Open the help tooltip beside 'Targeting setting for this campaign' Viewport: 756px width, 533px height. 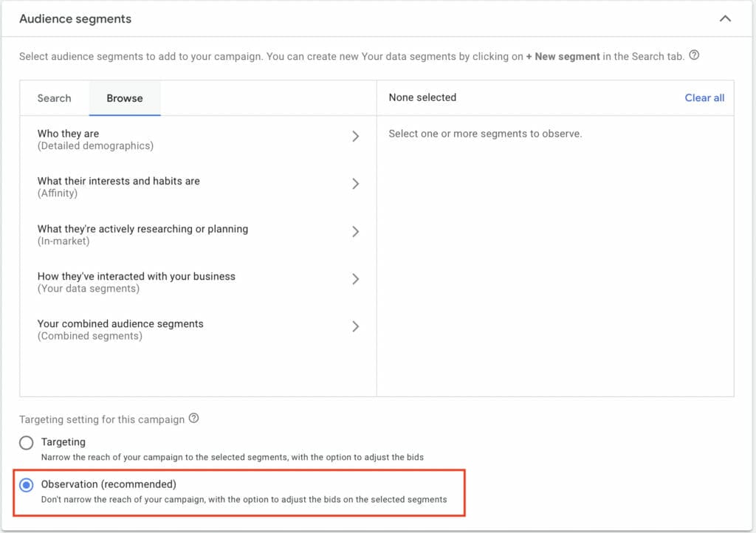tap(193, 419)
